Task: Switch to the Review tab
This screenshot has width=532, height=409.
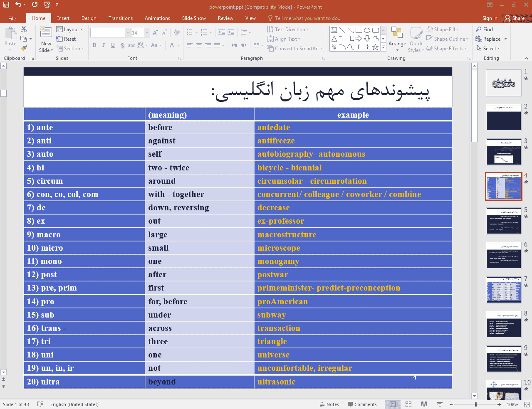Action: [225, 18]
